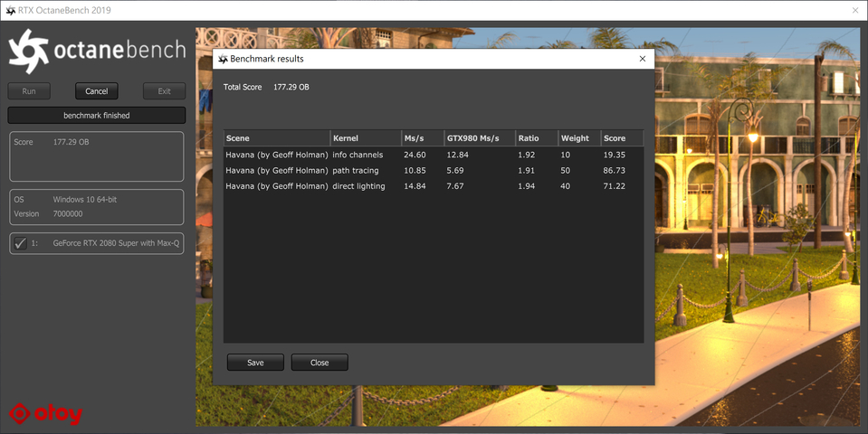Select the Havana info channels row
The height and width of the screenshot is (434, 868).
click(x=434, y=155)
